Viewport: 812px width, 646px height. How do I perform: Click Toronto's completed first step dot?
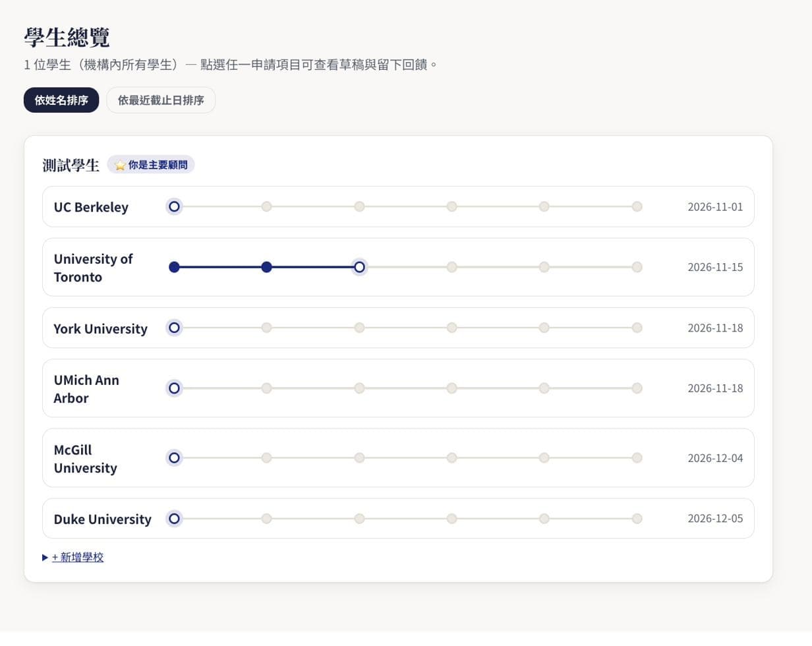point(174,267)
